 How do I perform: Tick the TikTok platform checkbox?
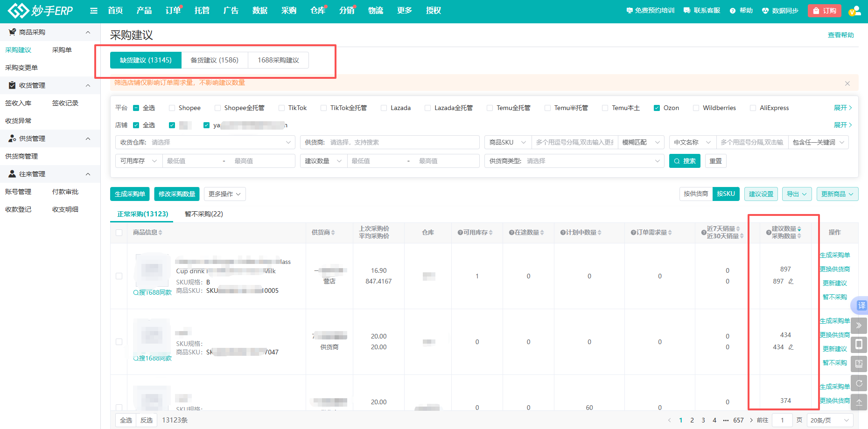[x=281, y=108]
